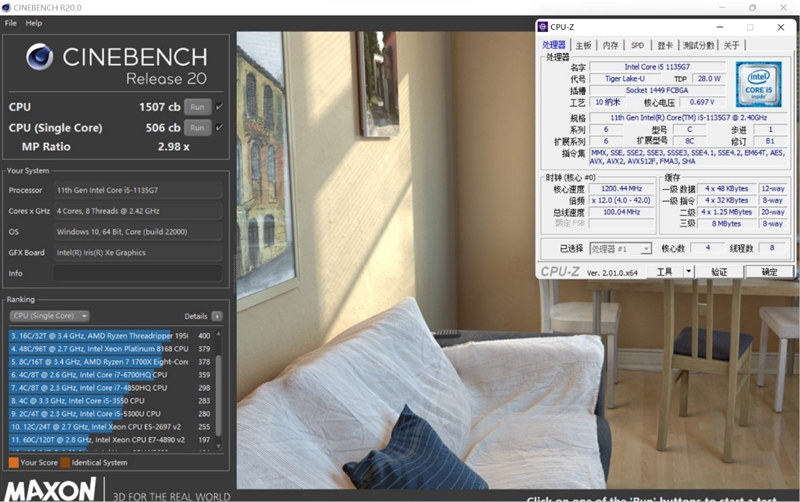Image resolution: width=800 pixels, height=502 pixels.
Task: Open the File menu
Action: [x=10, y=23]
